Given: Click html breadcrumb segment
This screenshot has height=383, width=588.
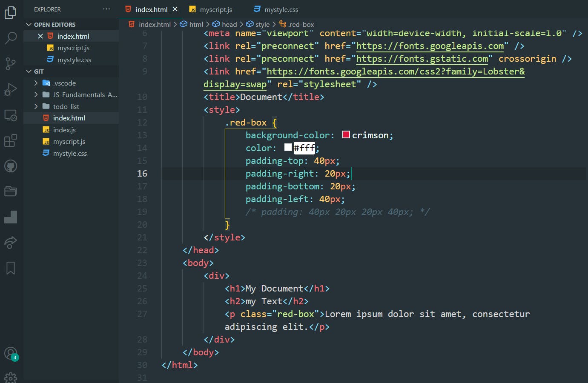Looking at the screenshot, I should [x=192, y=24].
